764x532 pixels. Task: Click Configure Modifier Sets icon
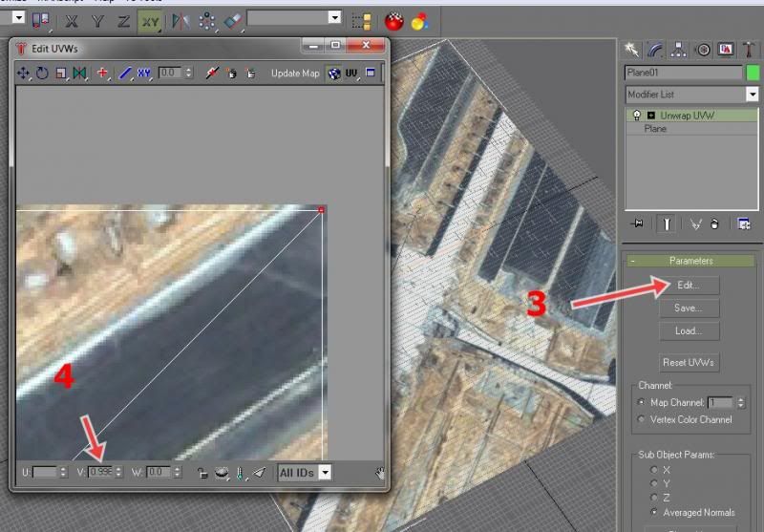(x=744, y=223)
